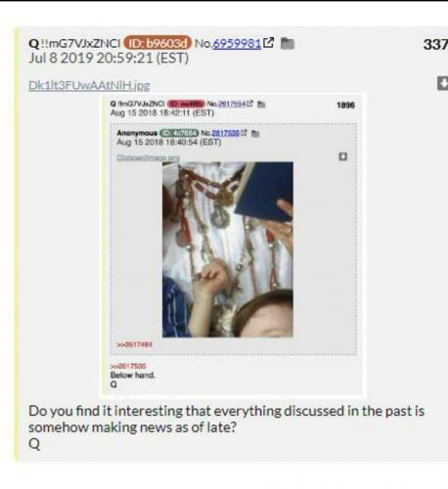Click the folder icon in embedded Q post header
Viewport: 448px width, 489px height.
(261, 105)
